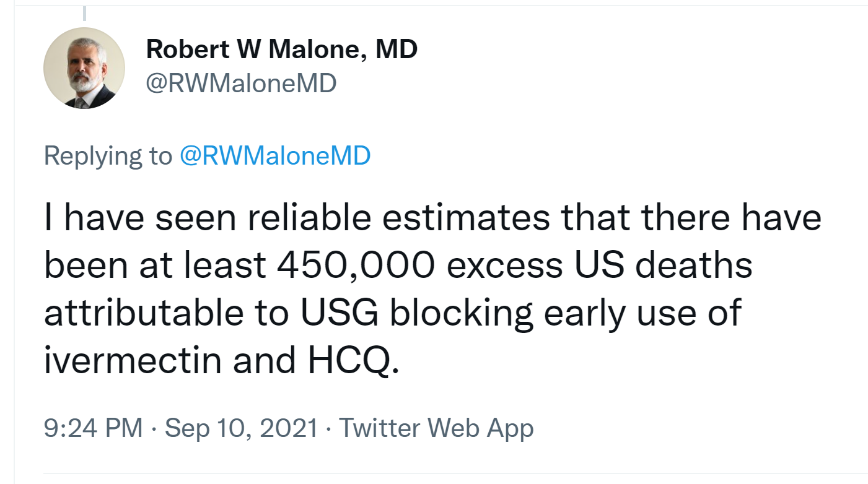Click the 'MD' suffix in the display name

tap(397, 49)
